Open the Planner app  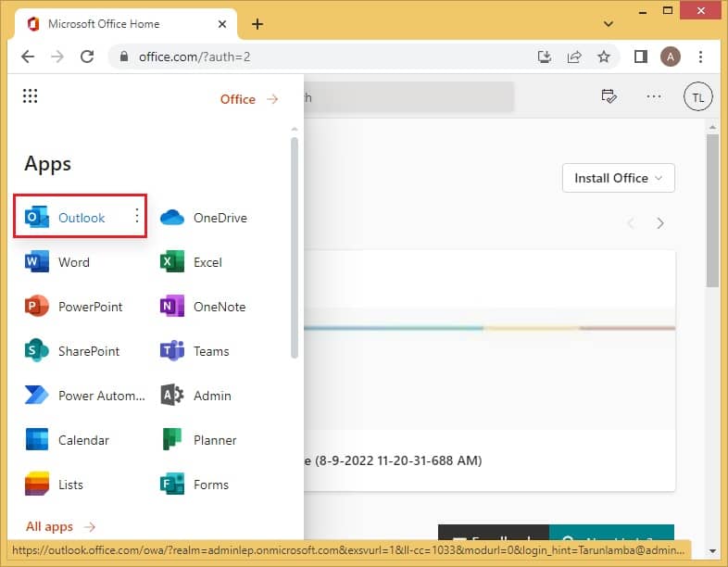click(198, 440)
